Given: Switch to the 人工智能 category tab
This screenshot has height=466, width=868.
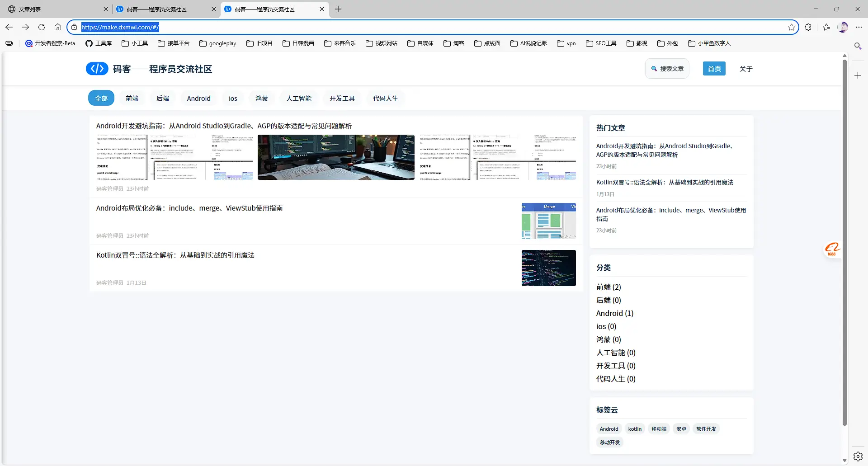Looking at the screenshot, I should [298, 99].
